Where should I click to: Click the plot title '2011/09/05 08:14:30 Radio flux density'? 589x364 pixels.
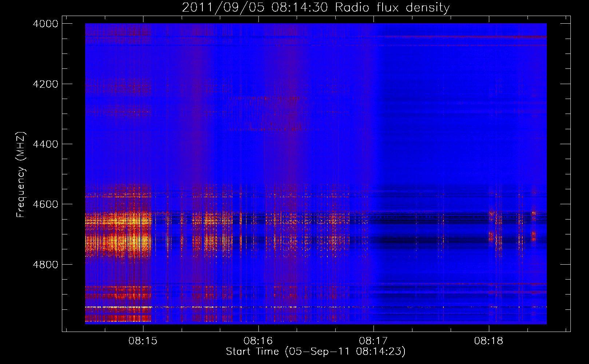tap(316, 7)
